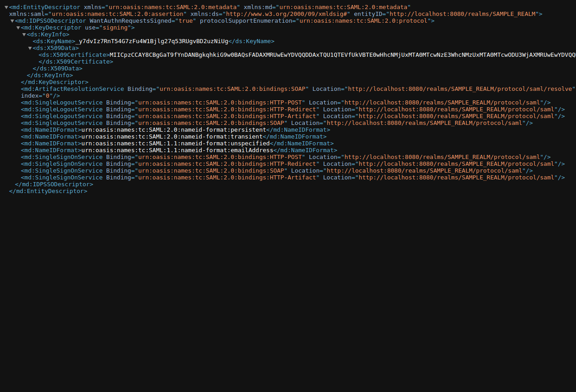This screenshot has height=392, width=576.
Task: Collapse the md:IDPSSODescriptor element
Action: point(12,21)
